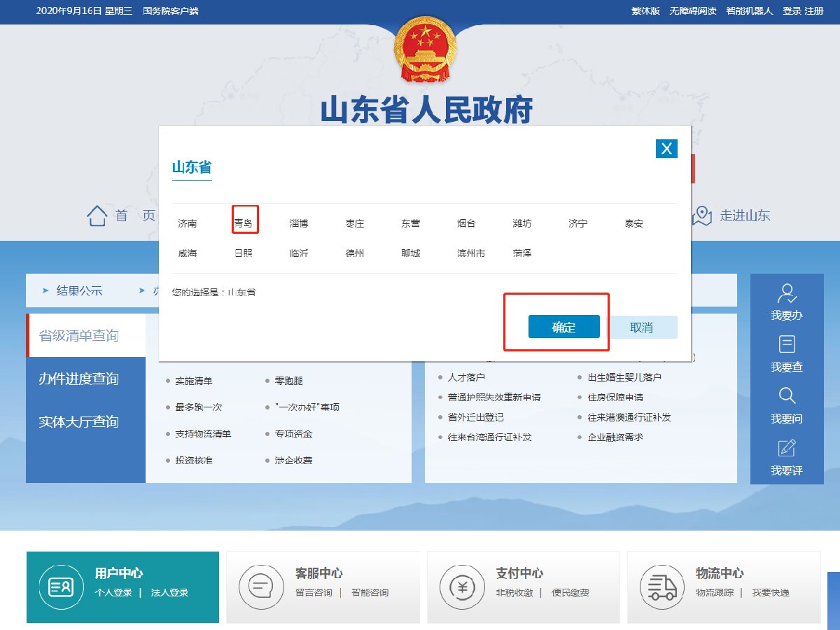Click the home house icon in navigation
The height and width of the screenshot is (630, 840).
tap(97, 216)
